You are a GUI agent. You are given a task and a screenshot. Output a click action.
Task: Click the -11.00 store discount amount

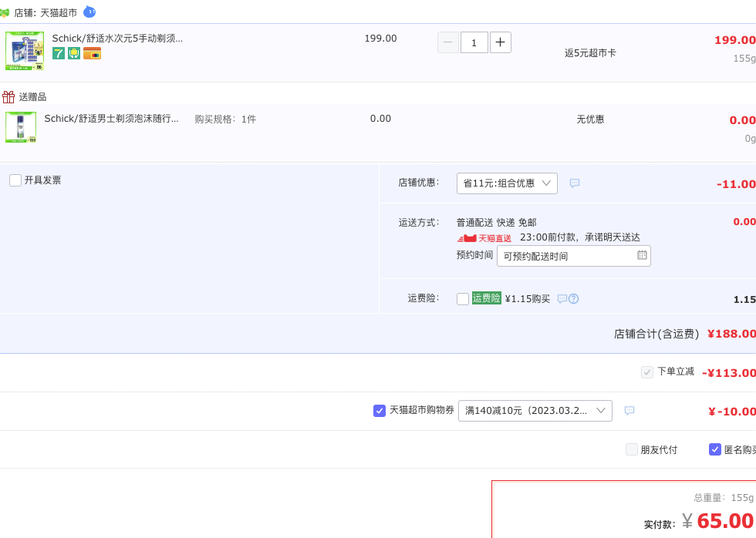736,184
